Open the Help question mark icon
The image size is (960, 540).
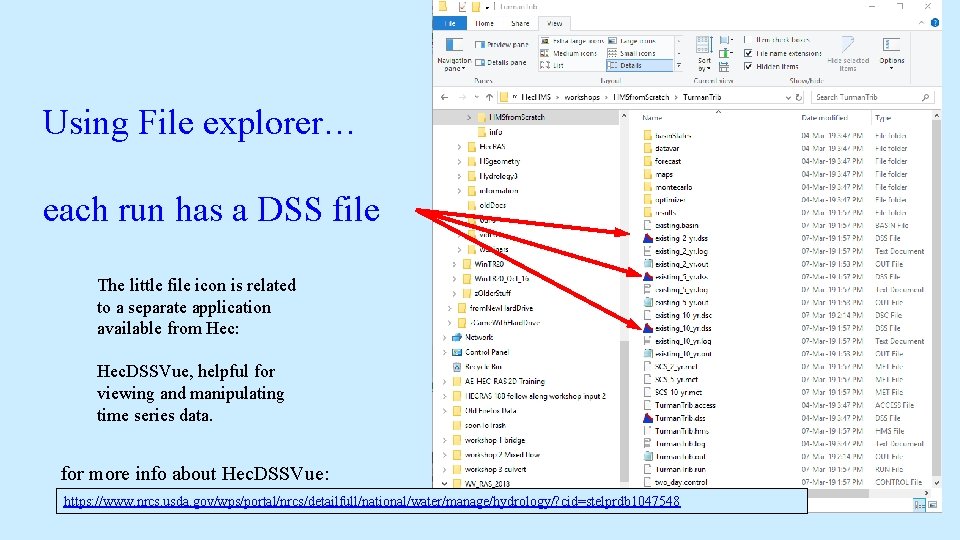(x=935, y=23)
